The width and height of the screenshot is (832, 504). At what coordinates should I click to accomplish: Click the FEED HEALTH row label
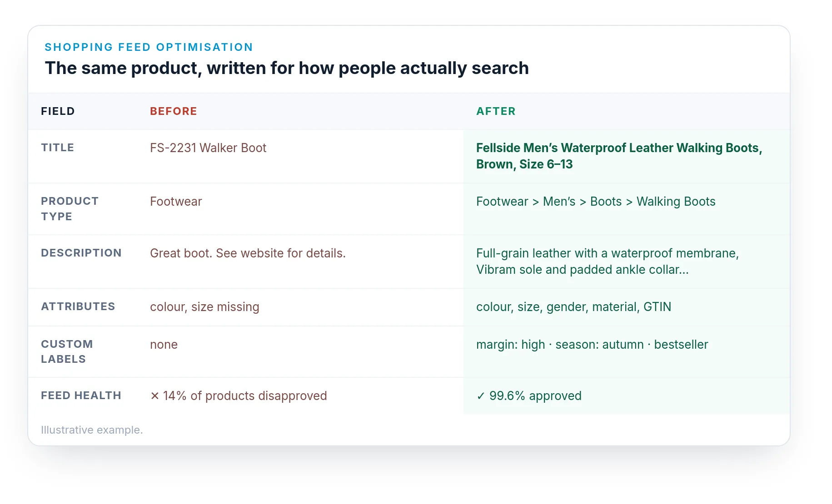pos(81,395)
